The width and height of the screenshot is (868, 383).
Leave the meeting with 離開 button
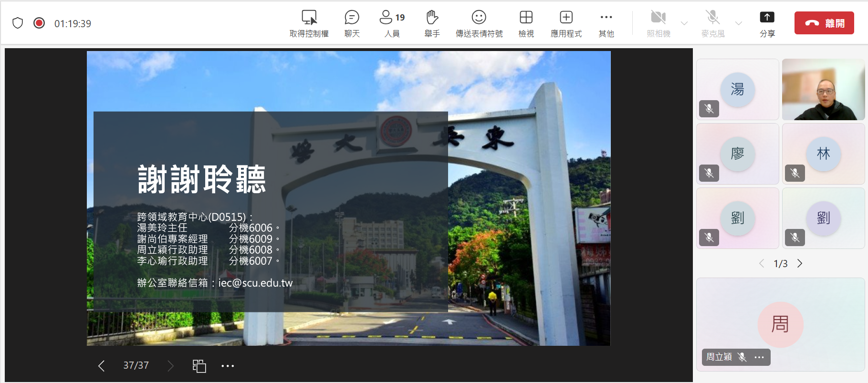coord(824,23)
